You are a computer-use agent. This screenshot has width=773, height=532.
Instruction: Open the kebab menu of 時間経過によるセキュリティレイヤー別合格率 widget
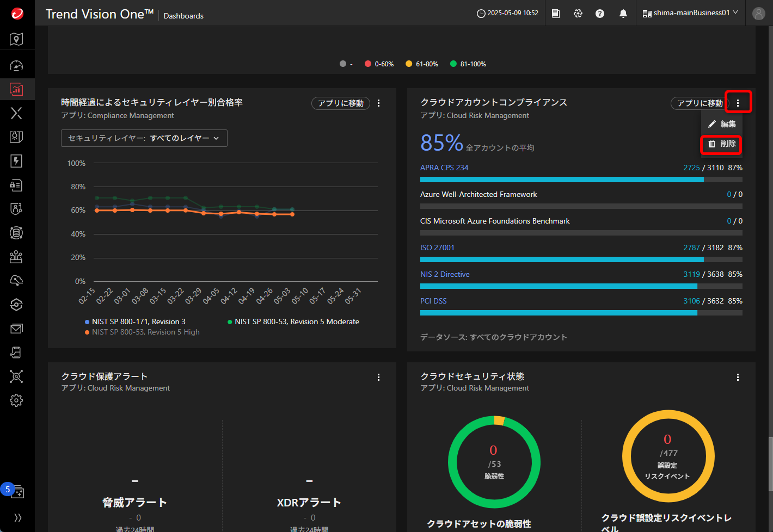pos(379,103)
